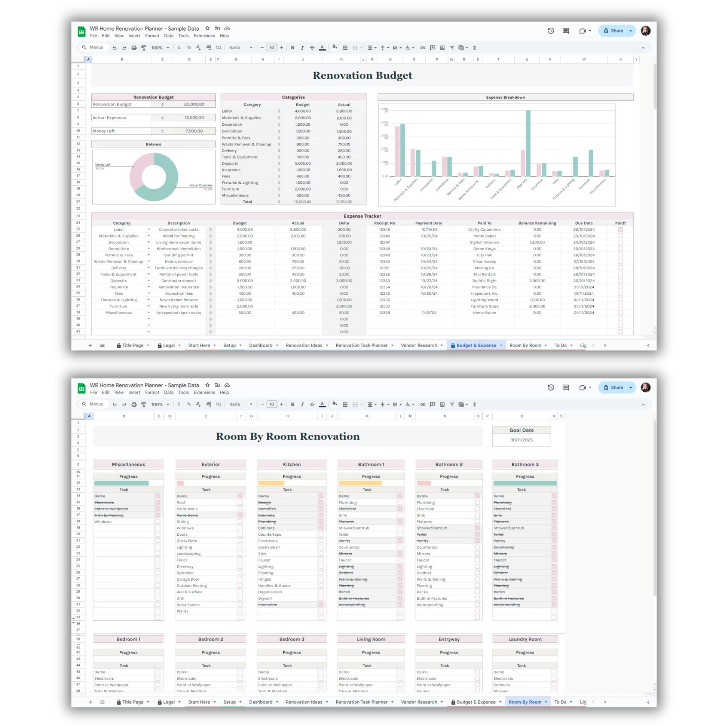The height and width of the screenshot is (728, 728).
Task: Open the Extensions menu in the Room By Room window
Action: pos(204,392)
